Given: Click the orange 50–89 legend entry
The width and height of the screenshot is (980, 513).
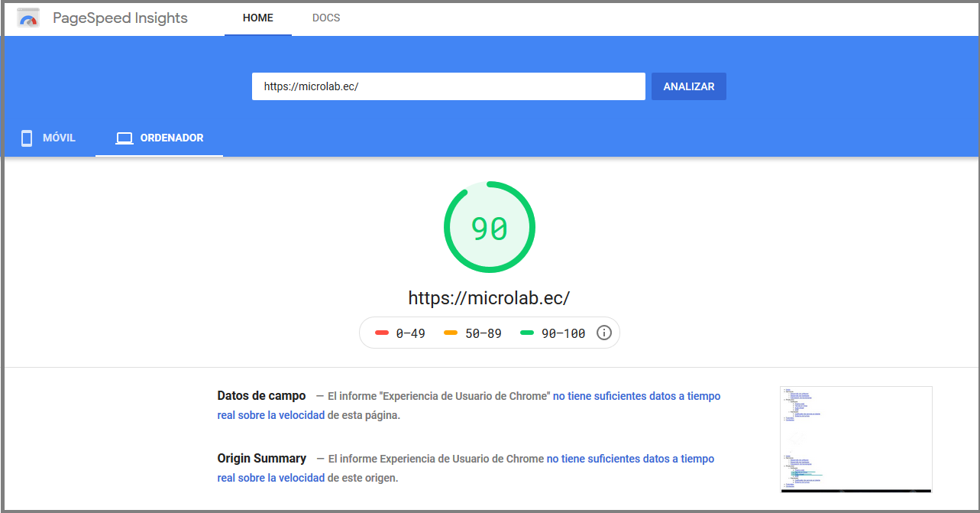Looking at the screenshot, I should (473, 333).
